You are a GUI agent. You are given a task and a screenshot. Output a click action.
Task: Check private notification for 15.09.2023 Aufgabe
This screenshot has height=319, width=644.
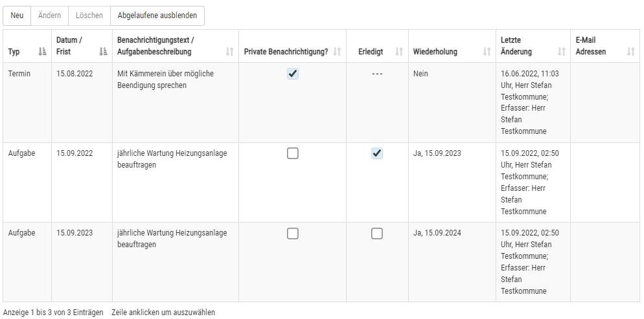click(292, 234)
